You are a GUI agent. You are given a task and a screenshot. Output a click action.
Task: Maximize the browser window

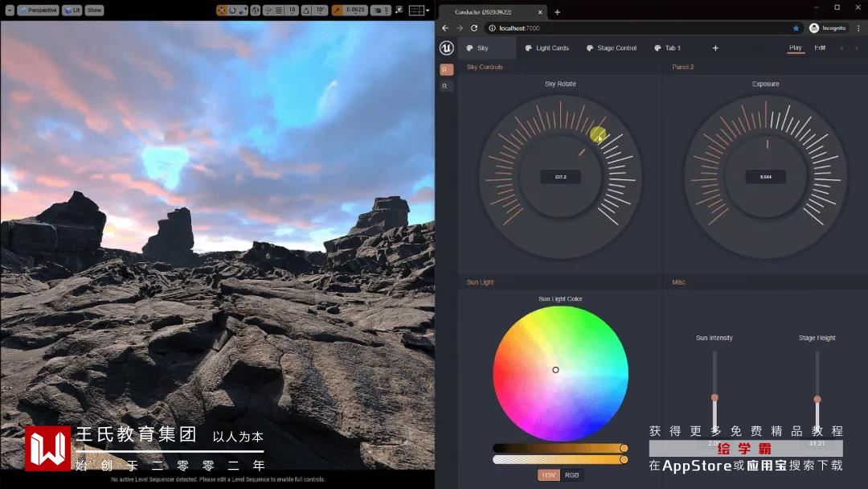(x=837, y=7)
